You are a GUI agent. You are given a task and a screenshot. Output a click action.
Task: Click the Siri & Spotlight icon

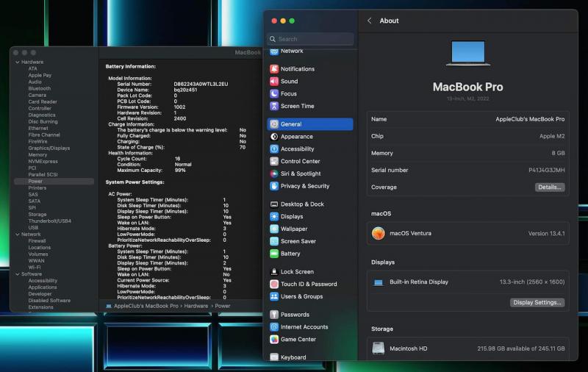point(274,174)
